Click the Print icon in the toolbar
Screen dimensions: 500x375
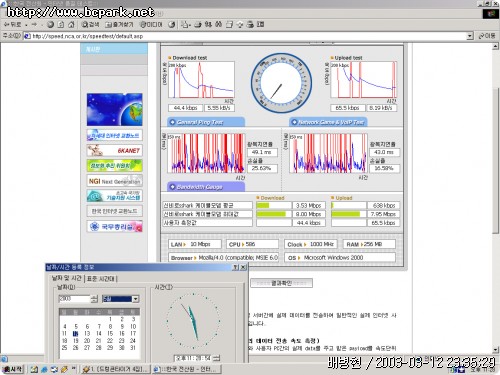(198, 25)
